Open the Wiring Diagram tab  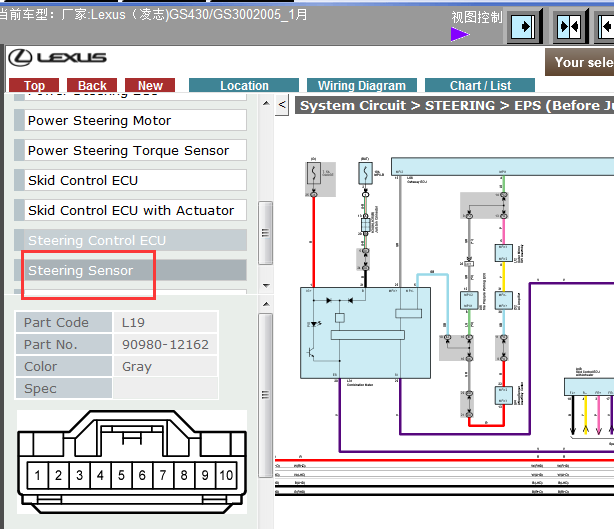tap(362, 85)
